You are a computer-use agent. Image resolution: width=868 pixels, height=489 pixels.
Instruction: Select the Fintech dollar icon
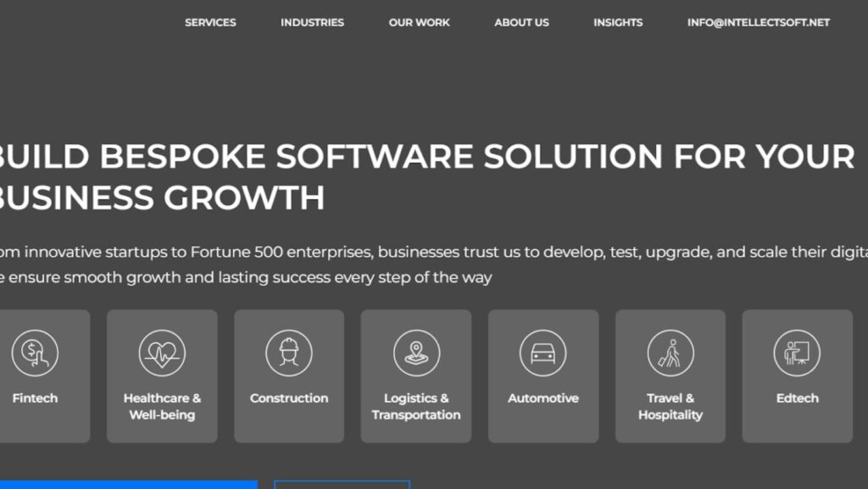(35, 352)
